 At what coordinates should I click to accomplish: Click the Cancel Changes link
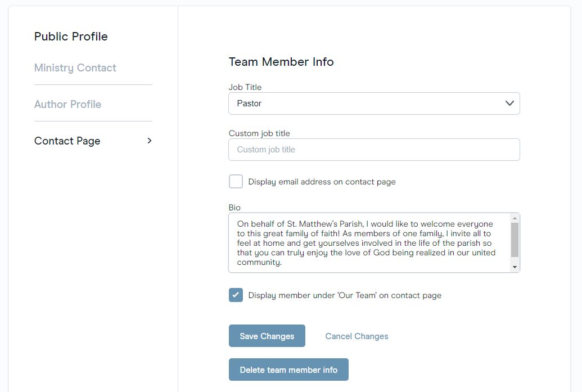tap(357, 336)
